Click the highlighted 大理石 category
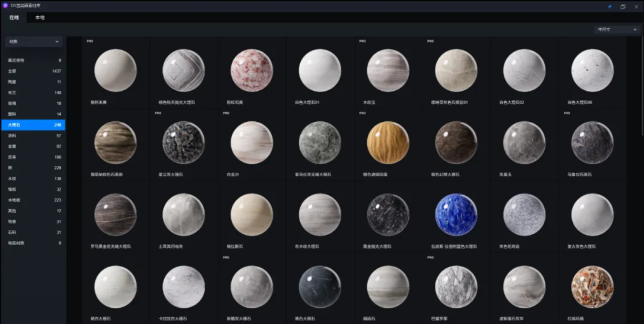Image resolution: width=644 pixels, height=324 pixels. click(x=33, y=125)
